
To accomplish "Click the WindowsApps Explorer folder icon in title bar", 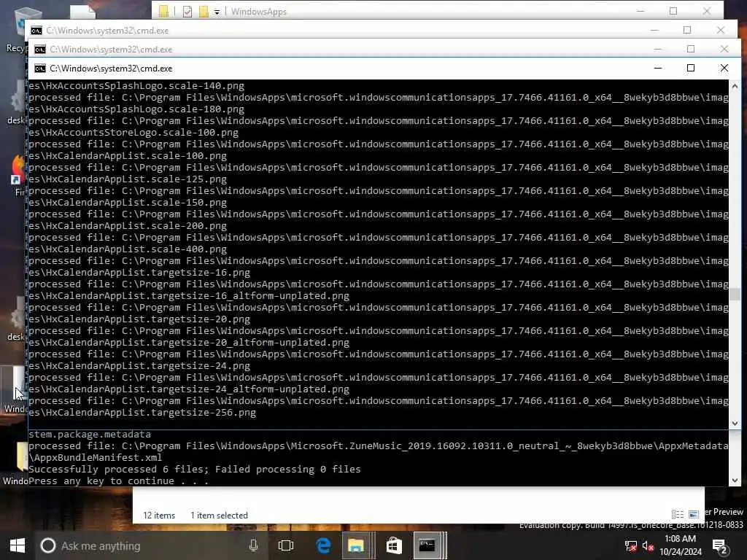I will pyautogui.click(x=164, y=12).
